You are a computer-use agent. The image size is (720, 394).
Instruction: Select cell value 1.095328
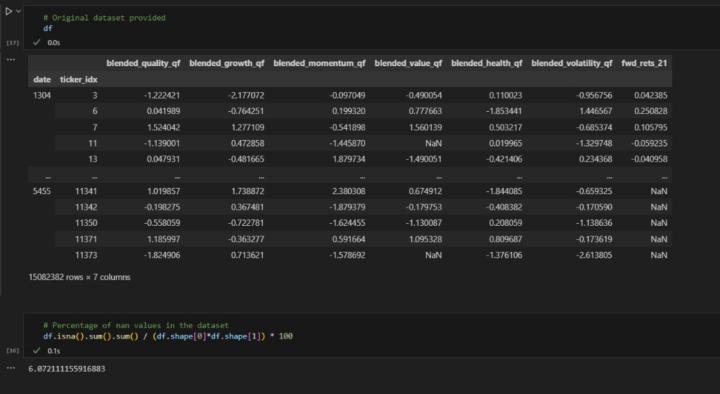(425, 239)
